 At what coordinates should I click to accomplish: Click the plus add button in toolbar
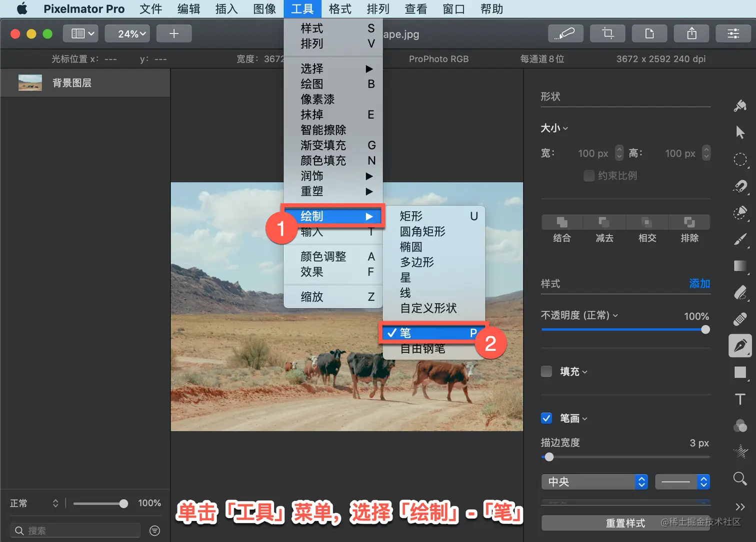click(x=174, y=34)
